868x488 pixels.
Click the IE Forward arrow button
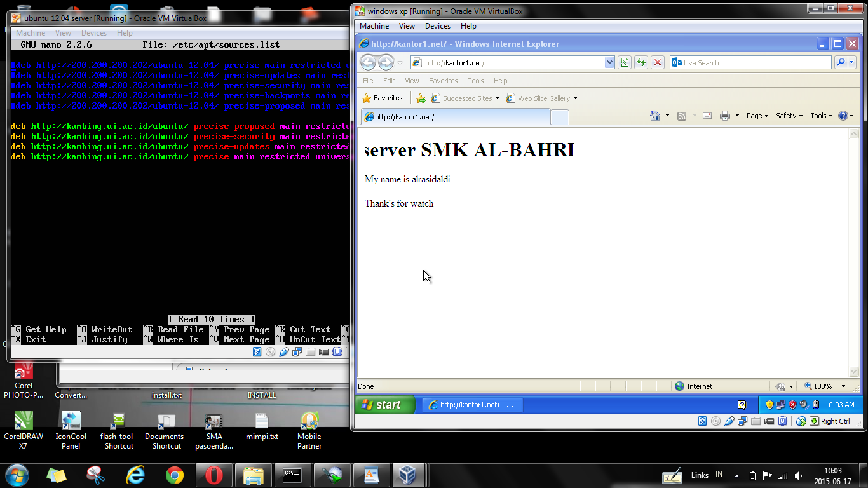386,62
